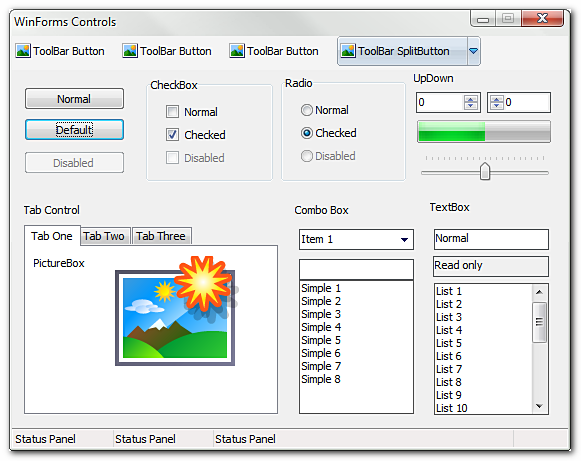Click the Default button
The height and width of the screenshot is (461, 581).
pos(74,130)
